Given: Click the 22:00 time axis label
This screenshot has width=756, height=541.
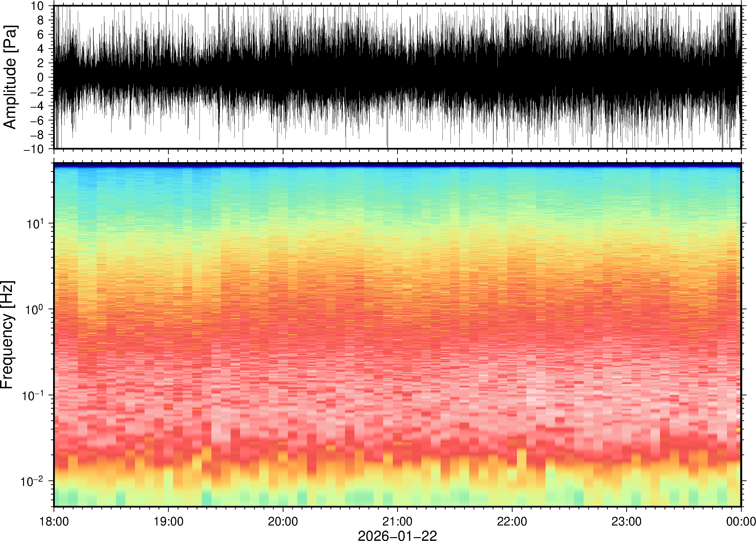Looking at the screenshot, I should point(512,521).
